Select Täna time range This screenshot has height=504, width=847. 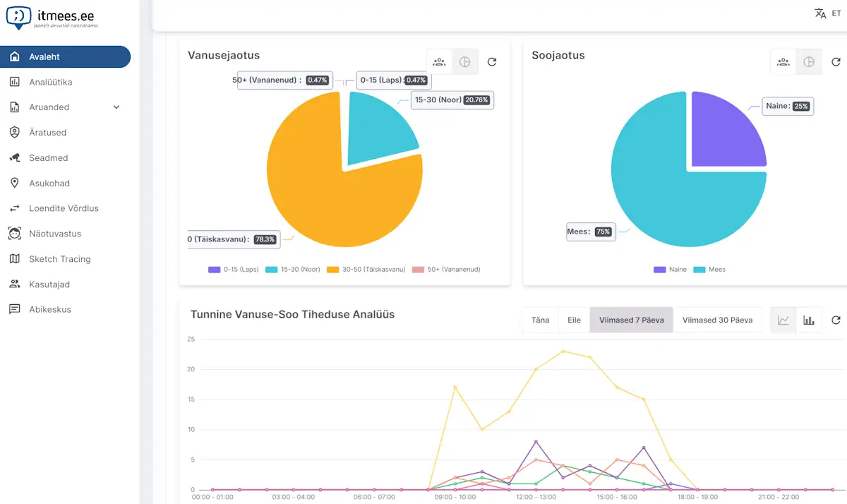pos(540,320)
